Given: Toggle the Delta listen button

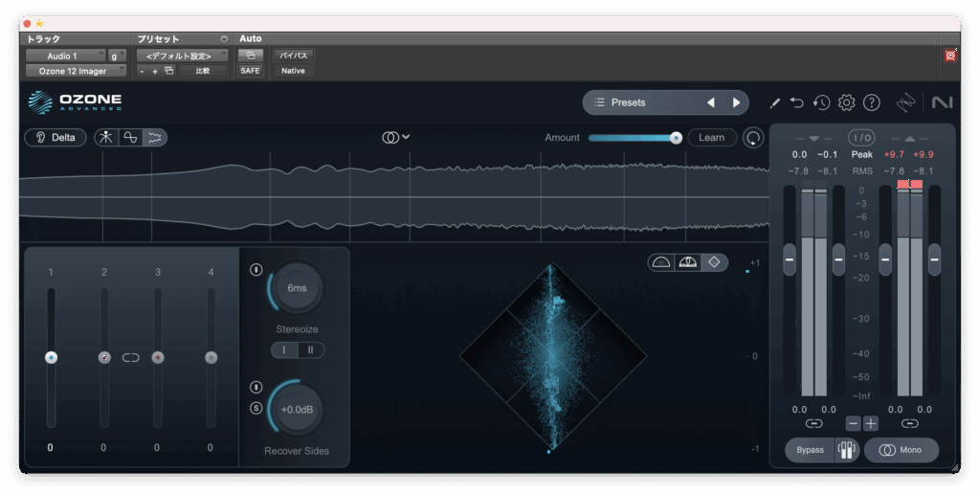Looking at the screenshot, I should click(x=56, y=137).
